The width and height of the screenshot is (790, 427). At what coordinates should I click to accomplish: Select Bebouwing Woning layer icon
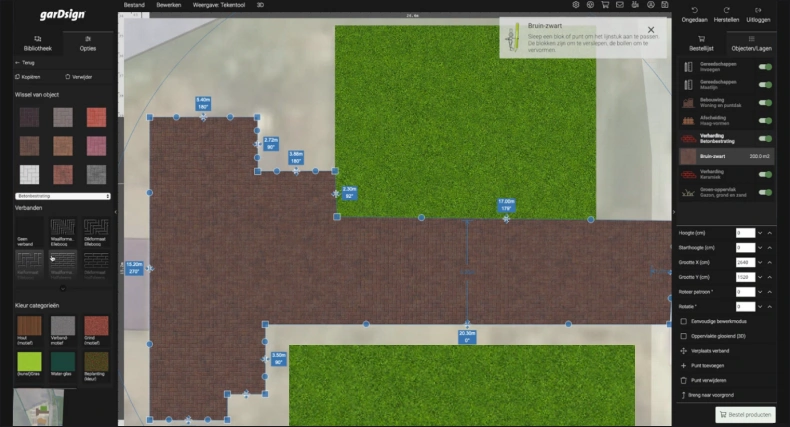(688, 103)
